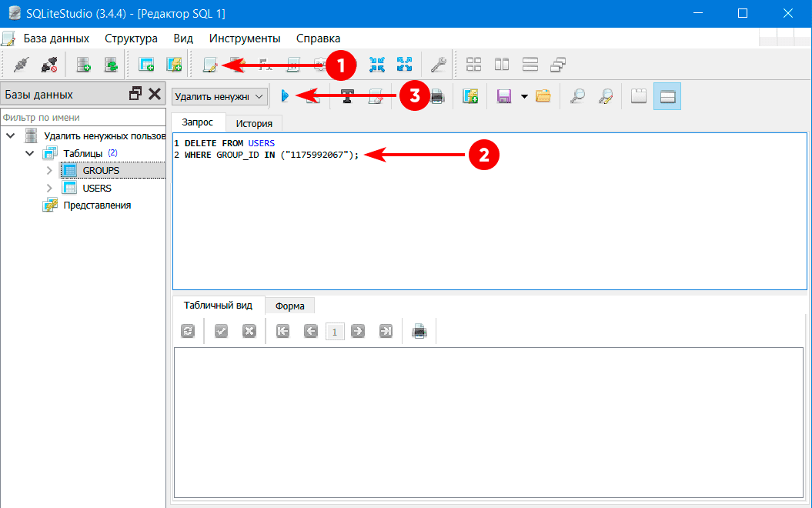Go to the next results page
Image resolution: width=812 pixels, height=508 pixels.
tap(357, 331)
